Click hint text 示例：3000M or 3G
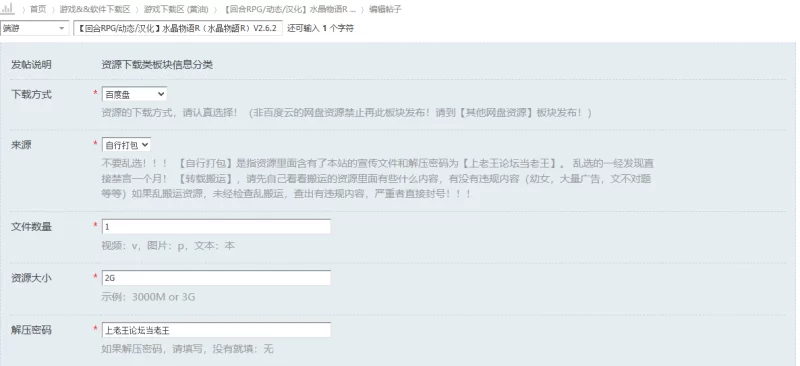800x366 pixels. pyautogui.click(x=148, y=297)
